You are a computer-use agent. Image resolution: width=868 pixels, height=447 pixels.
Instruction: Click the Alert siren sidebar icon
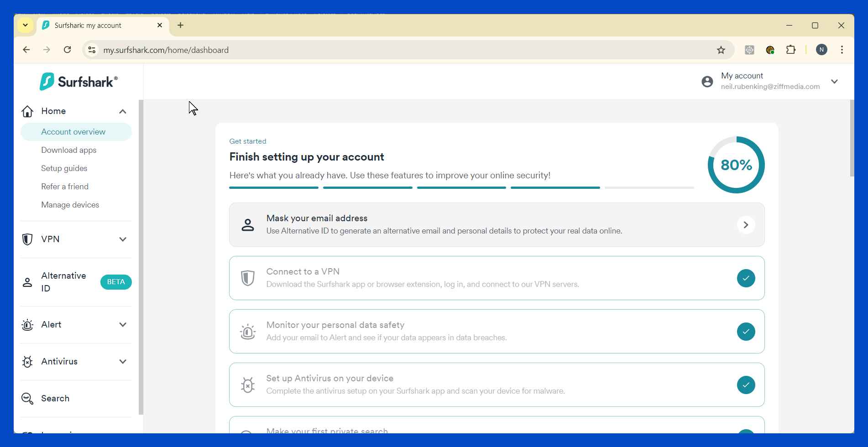(x=27, y=325)
